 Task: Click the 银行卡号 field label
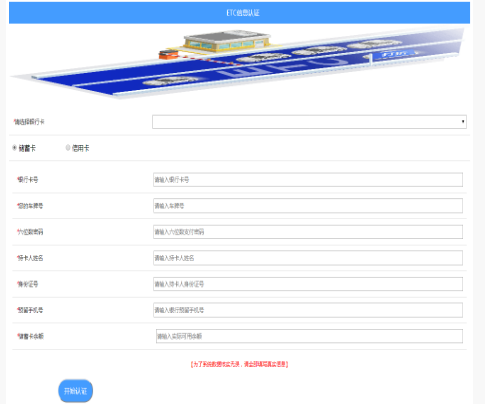[28, 180]
